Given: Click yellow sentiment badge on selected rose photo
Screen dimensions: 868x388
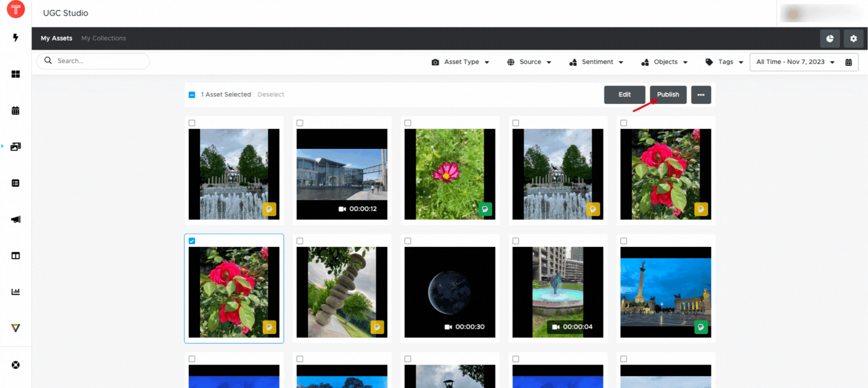Looking at the screenshot, I should click(x=269, y=327).
